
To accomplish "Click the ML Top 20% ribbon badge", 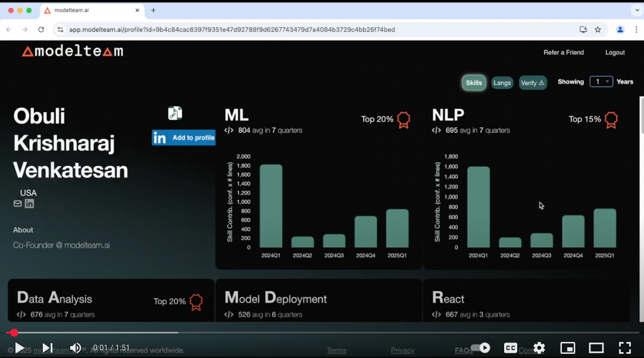I will (x=404, y=120).
